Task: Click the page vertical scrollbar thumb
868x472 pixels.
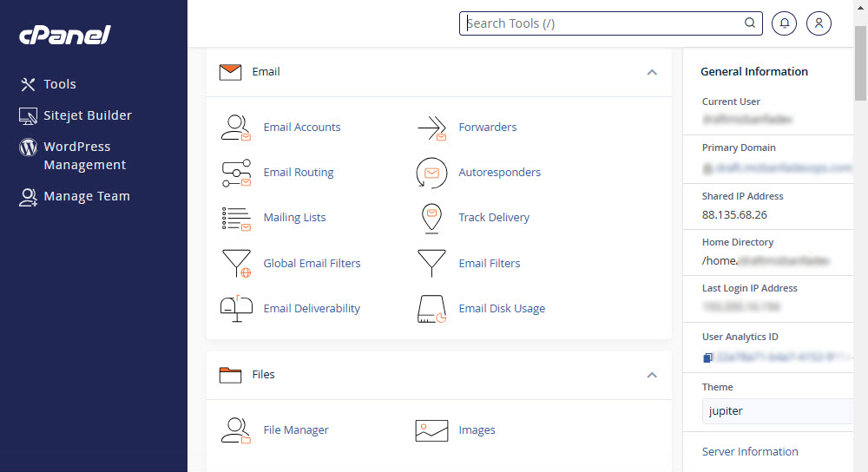Action: (860, 63)
